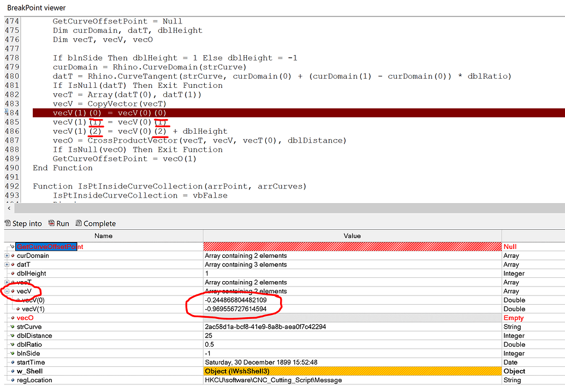Expand the datT array node
This screenshot has width=565, height=392.
[5, 264]
